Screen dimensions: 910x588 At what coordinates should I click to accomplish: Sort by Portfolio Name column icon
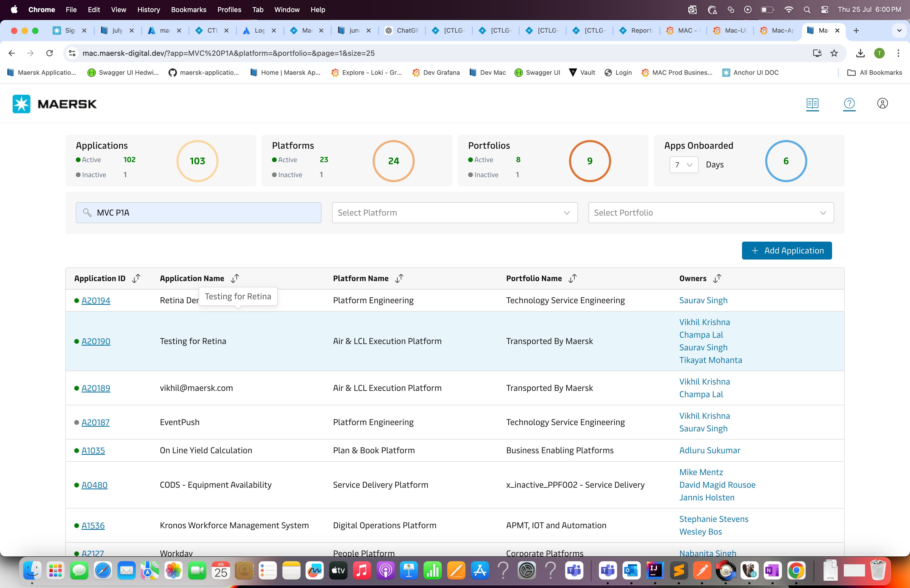572,278
